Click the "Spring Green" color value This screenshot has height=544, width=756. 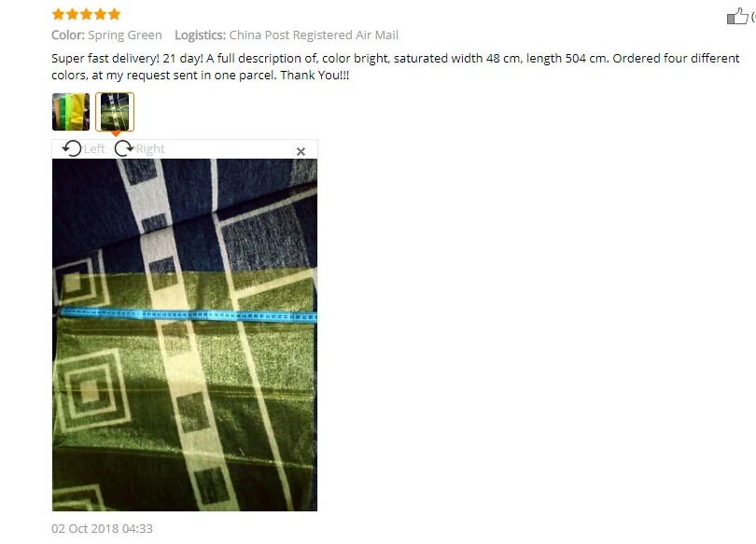[125, 35]
